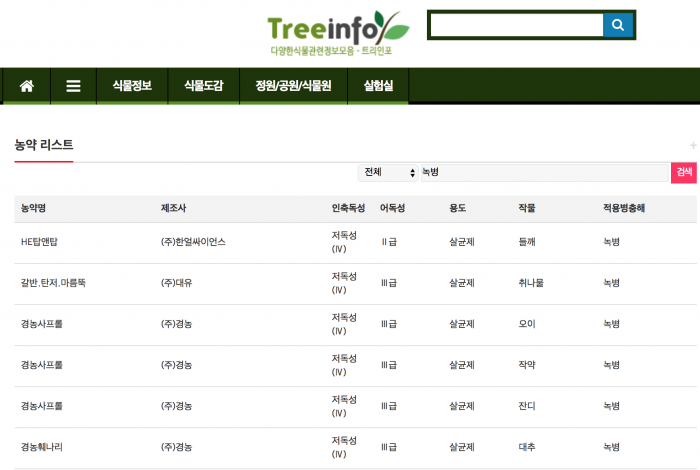Viewport: 700px width, 470px height.
Task: Open the 식물정보 menu
Action: (x=125, y=86)
